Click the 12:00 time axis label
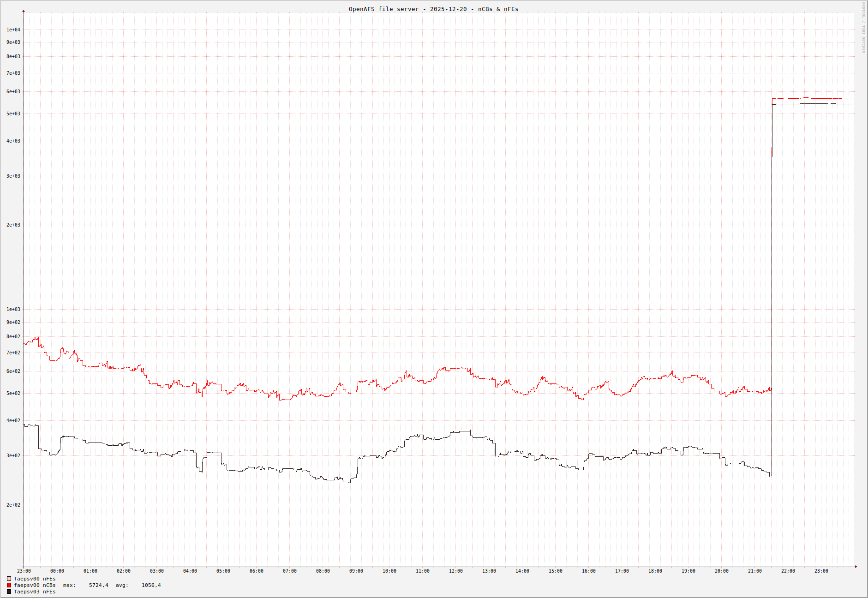Image resolution: width=868 pixels, height=598 pixels. 455,571
